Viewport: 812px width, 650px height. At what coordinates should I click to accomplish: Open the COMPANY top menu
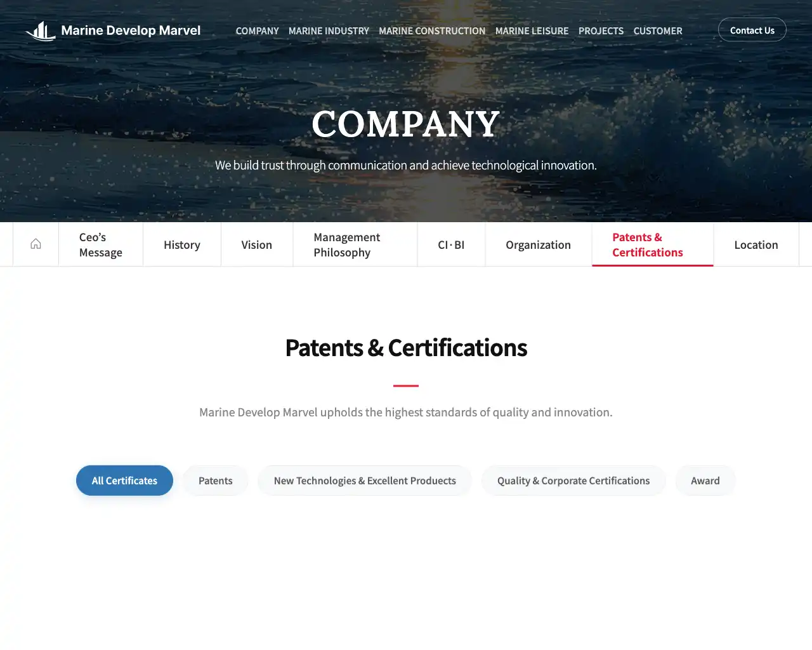[257, 30]
